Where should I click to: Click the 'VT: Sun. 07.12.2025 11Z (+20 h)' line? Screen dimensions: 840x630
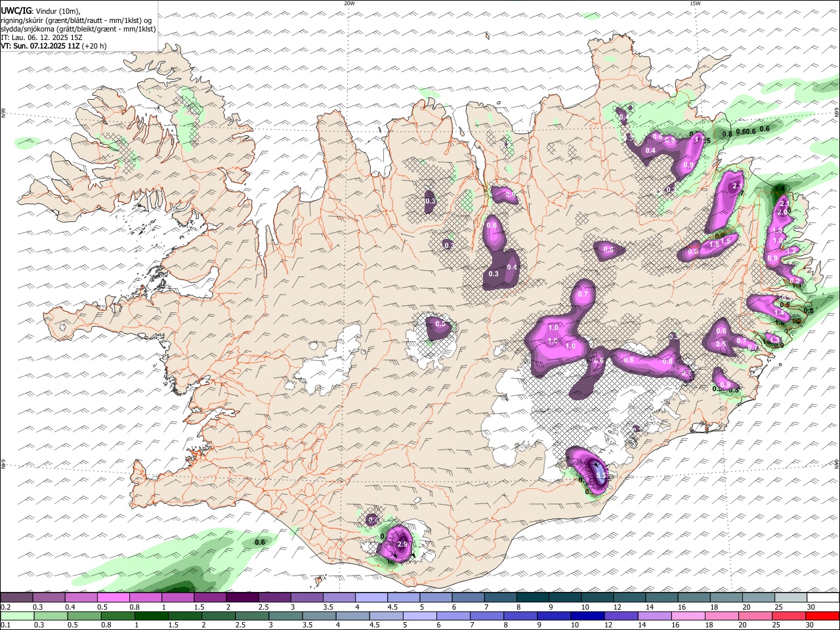(x=54, y=46)
